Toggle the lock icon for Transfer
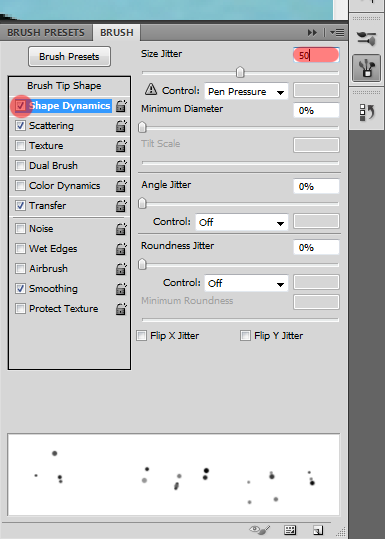The width and height of the screenshot is (385, 539). coord(121,206)
